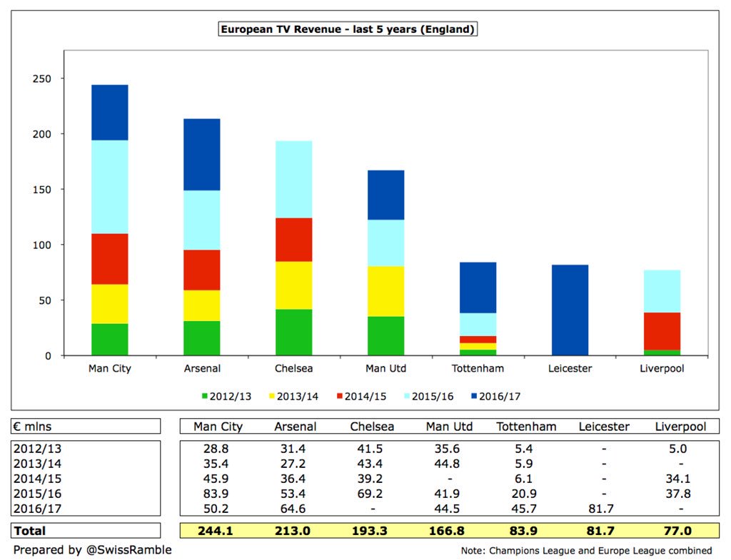Image resolution: width=731 pixels, height=560 pixels.
Task: Click the @SwissRamble credit text
Action: pyautogui.click(x=129, y=550)
